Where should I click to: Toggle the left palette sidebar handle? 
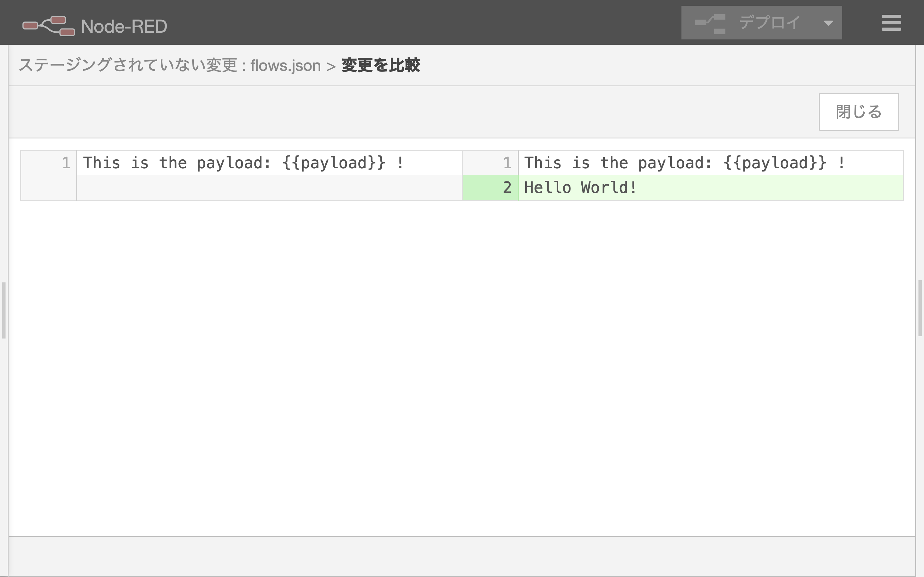click(4, 310)
